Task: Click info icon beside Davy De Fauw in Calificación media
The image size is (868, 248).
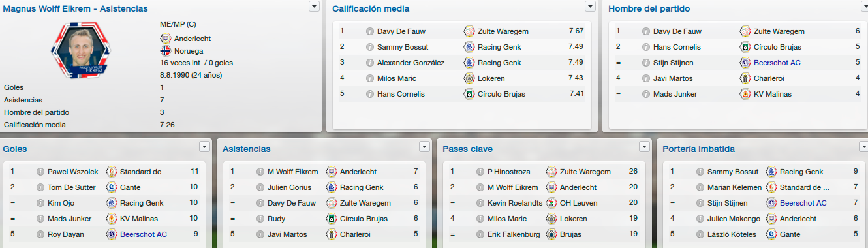Action: click(370, 31)
